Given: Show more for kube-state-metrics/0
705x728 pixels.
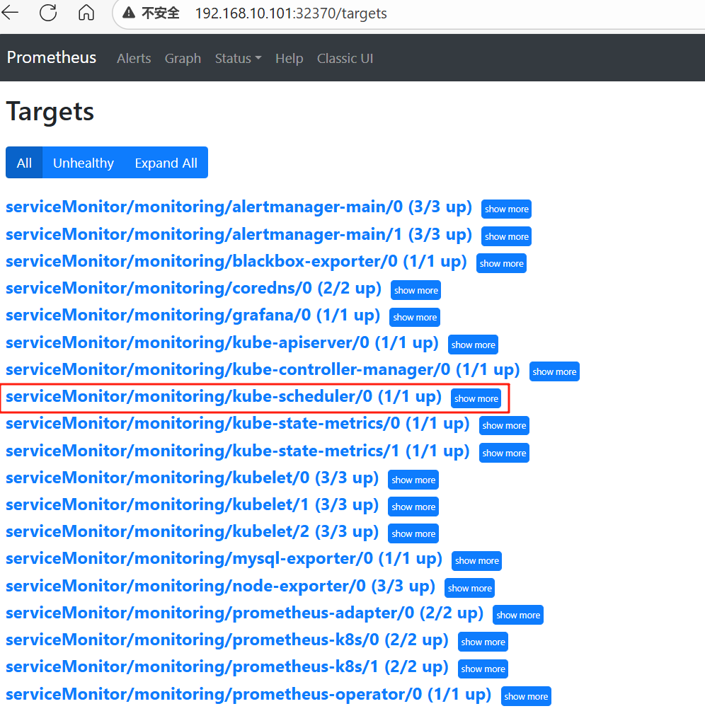Looking at the screenshot, I should click(x=504, y=425).
